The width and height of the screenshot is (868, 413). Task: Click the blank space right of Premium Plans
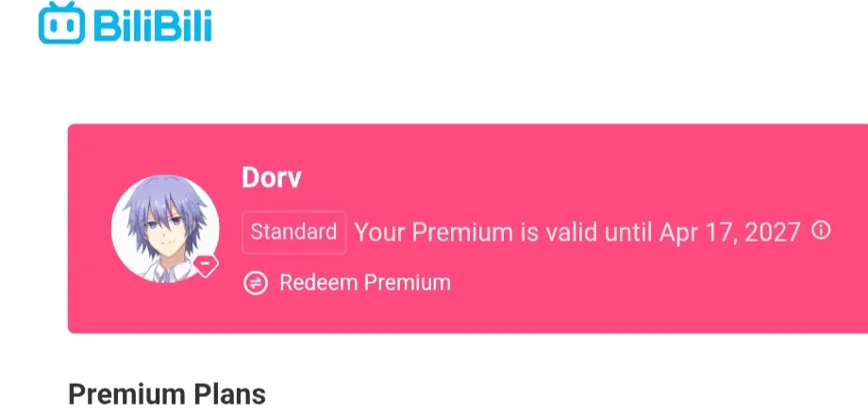[554, 395]
